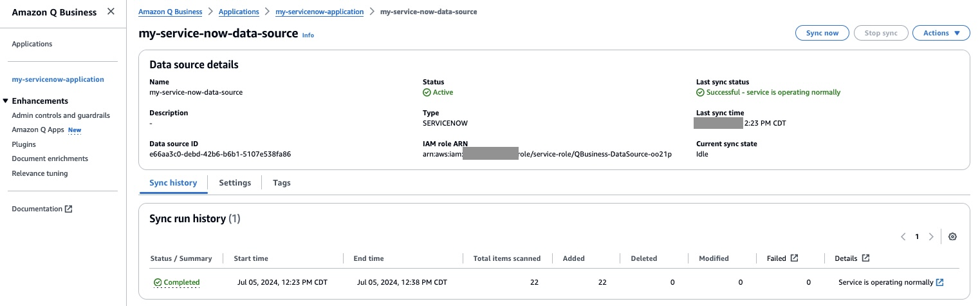
Task: Open the Plugins page in sidebar
Action: tap(24, 144)
